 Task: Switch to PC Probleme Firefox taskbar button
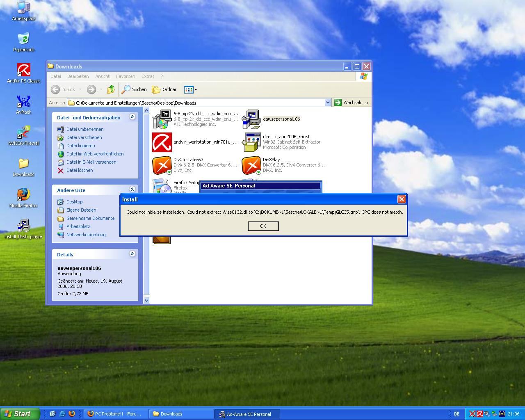(115, 414)
